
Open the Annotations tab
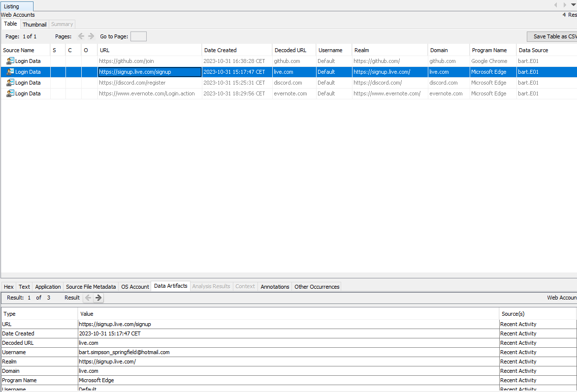(275, 287)
